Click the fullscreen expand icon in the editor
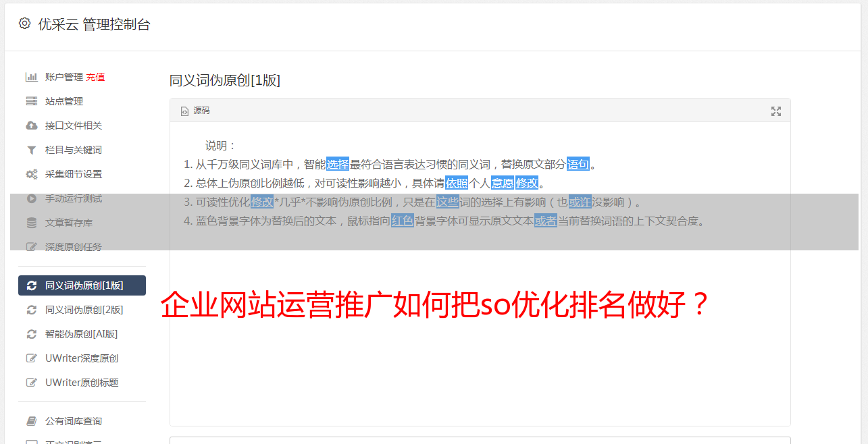 [x=776, y=111]
